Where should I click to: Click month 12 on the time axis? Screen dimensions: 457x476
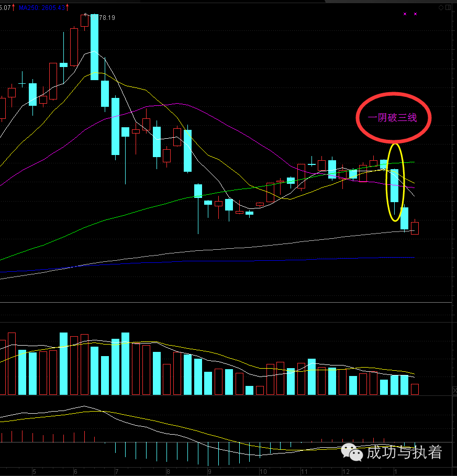pyautogui.click(x=346, y=472)
